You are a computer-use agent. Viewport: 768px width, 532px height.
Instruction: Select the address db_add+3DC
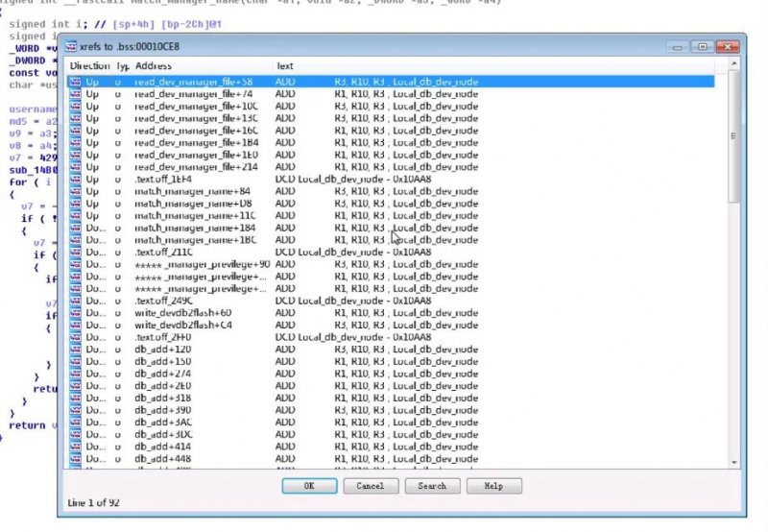(163, 434)
